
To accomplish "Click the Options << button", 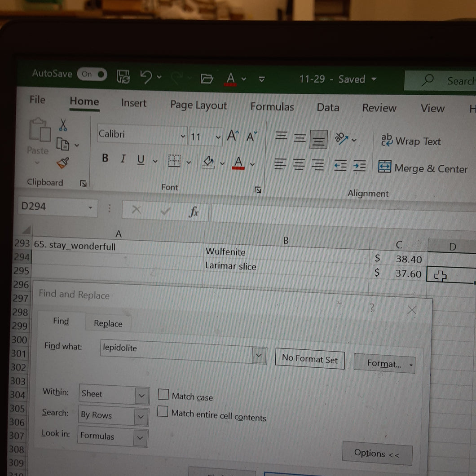I will pyautogui.click(x=377, y=454).
